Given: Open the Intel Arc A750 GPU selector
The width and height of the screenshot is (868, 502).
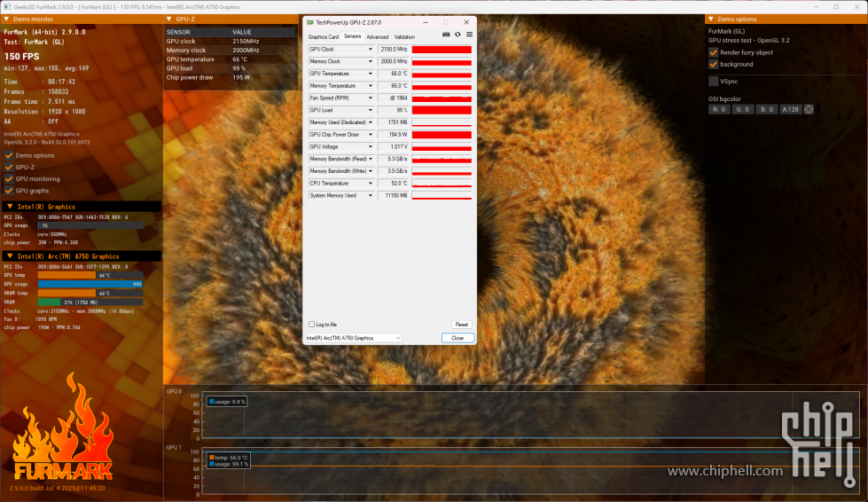Looking at the screenshot, I should [x=353, y=338].
